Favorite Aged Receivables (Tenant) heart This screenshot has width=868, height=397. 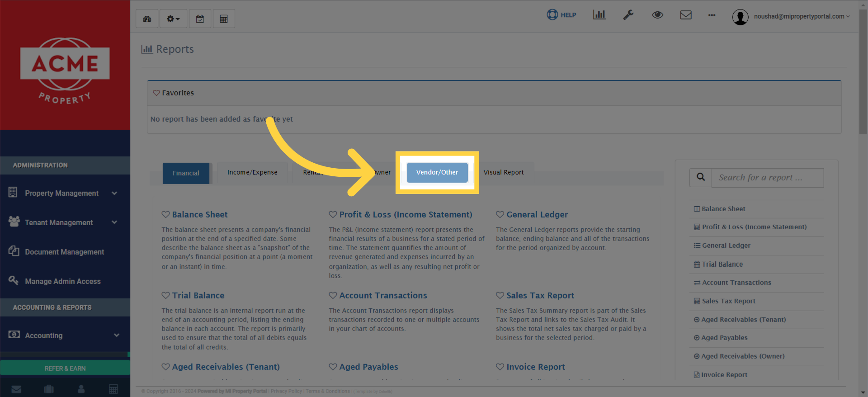[x=166, y=367]
